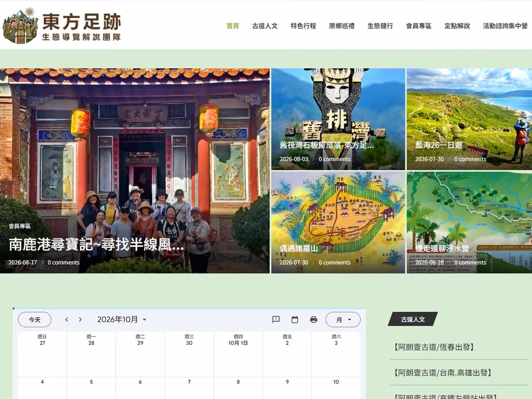Open the 南鹿港尋寶記 featured post
Image resolution: width=532 pixels, height=399 pixels.
96,245
